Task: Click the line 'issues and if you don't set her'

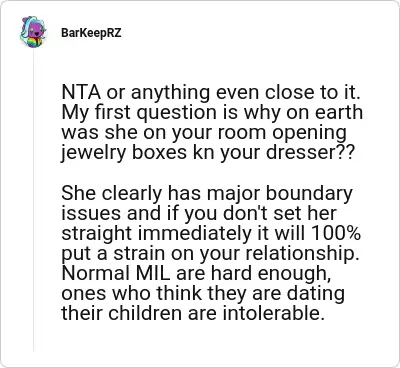Action: pos(199,213)
